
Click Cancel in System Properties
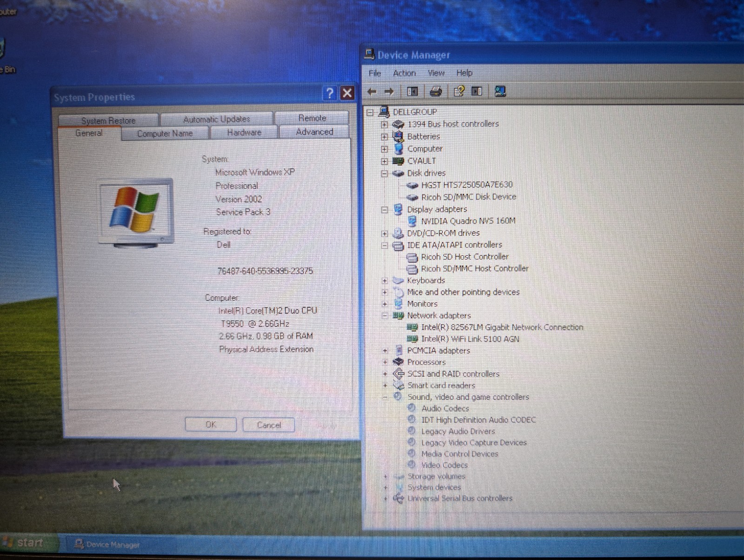pos(269,425)
